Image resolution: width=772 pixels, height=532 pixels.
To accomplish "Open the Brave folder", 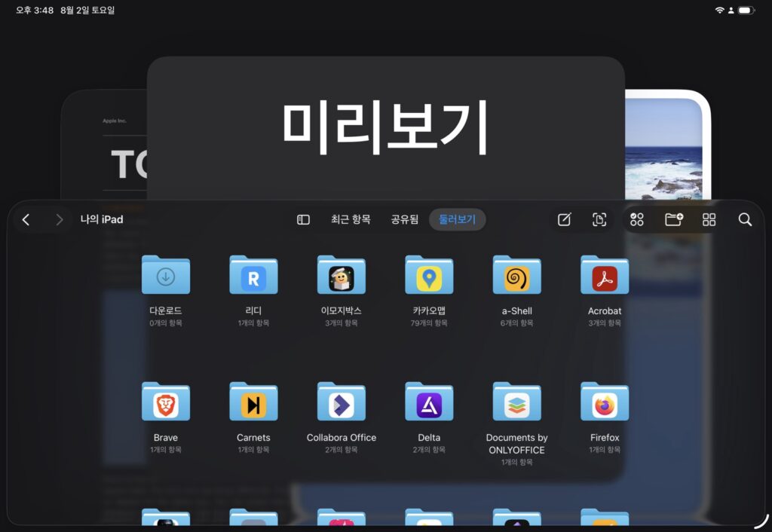I will (x=166, y=402).
